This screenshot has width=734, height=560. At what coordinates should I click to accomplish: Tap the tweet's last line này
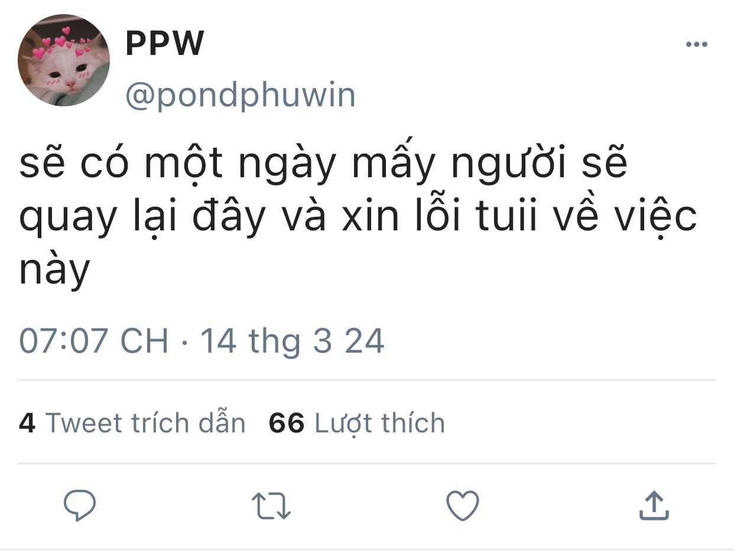(54, 271)
